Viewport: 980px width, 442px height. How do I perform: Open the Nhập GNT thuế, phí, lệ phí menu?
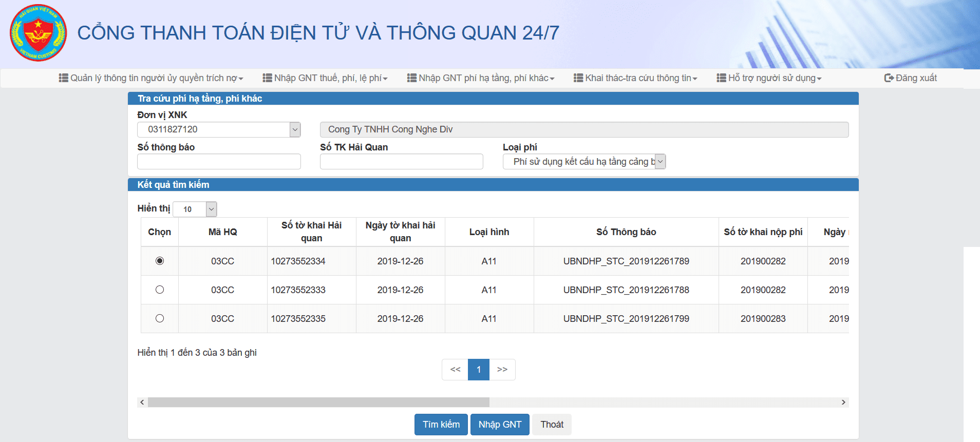tap(325, 78)
